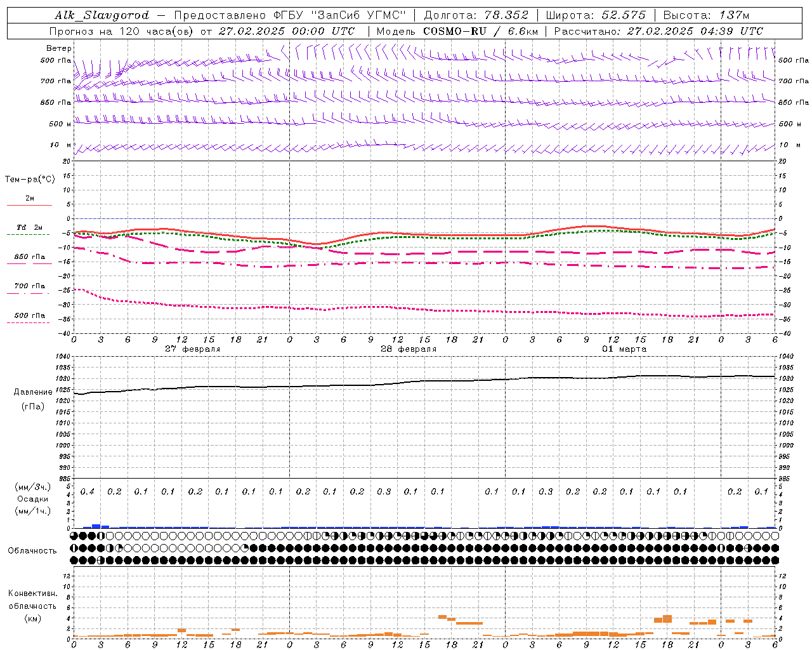Click 'Прогноз на 120 часа(ов)' forecast text
The width and height of the screenshot is (812, 650).
121,31
